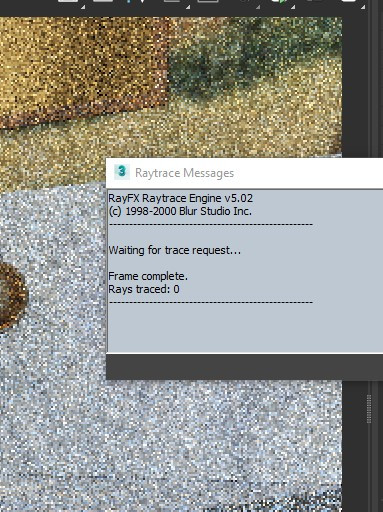Click the 3ds Max icon in Raytrace Messages title bar
The width and height of the screenshot is (383, 512).
(121, 172)
